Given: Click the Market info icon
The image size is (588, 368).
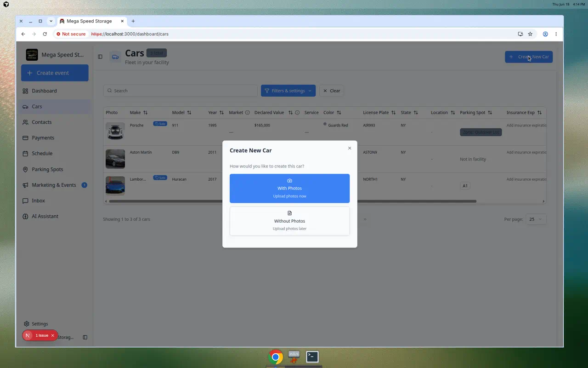Looking at the screenshot, I should (247, 113).
